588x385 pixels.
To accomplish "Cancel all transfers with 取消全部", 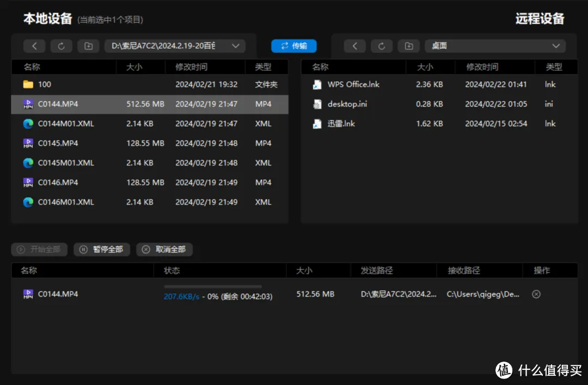I will point(164,250).
